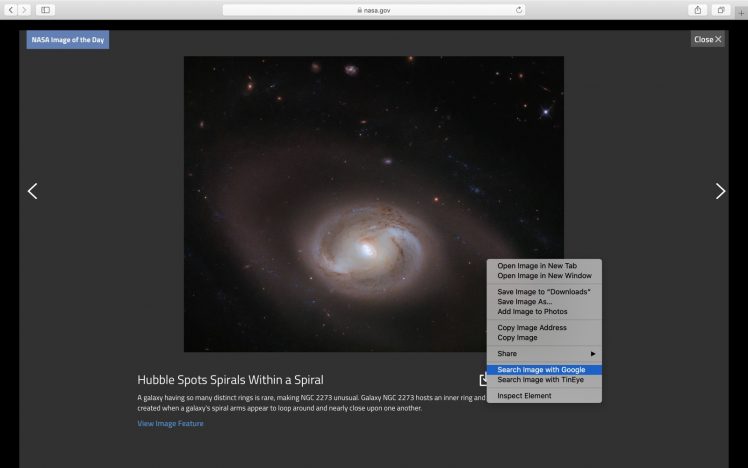Viewport: 748px width, 468px height.
Task: Choose Search Image with TinEye
Action: click(x=540, y=380)
